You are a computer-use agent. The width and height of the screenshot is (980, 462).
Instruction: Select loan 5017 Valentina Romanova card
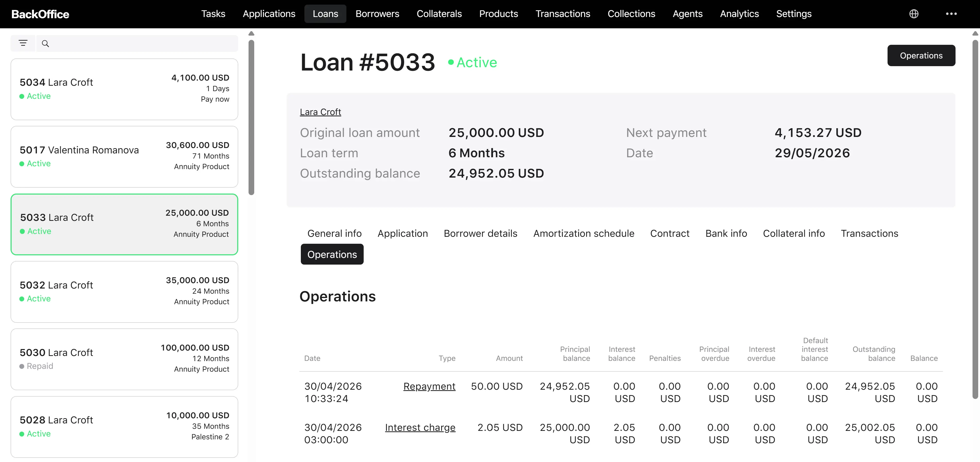[124, 157]
